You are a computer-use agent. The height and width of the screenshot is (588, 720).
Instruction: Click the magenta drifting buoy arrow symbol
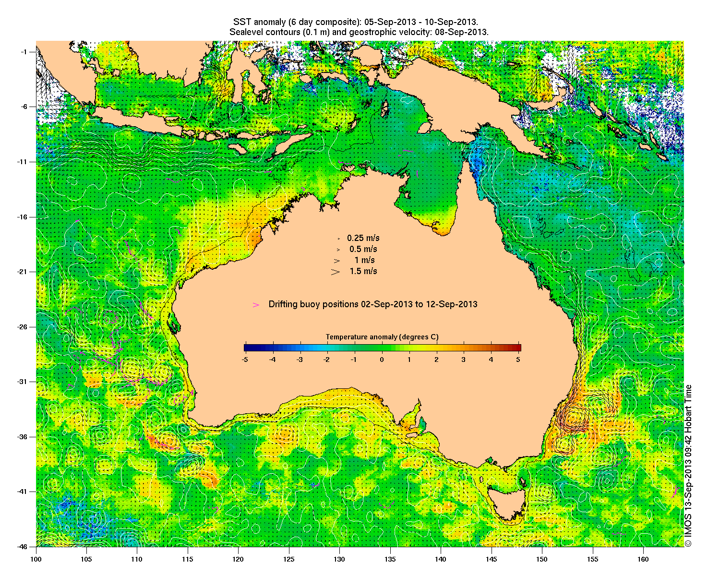pos(256,305)
